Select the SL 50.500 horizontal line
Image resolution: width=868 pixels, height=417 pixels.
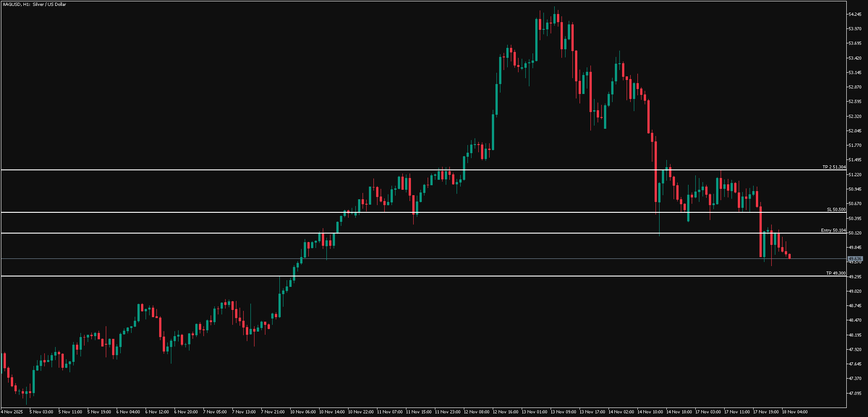point(407,212)
